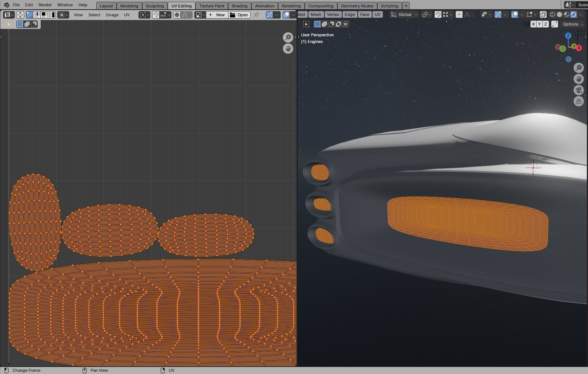Viewport: 588px width, 374px height.
Task: Switch to wireframe viewport shading
Action: [x=552, y=14]
